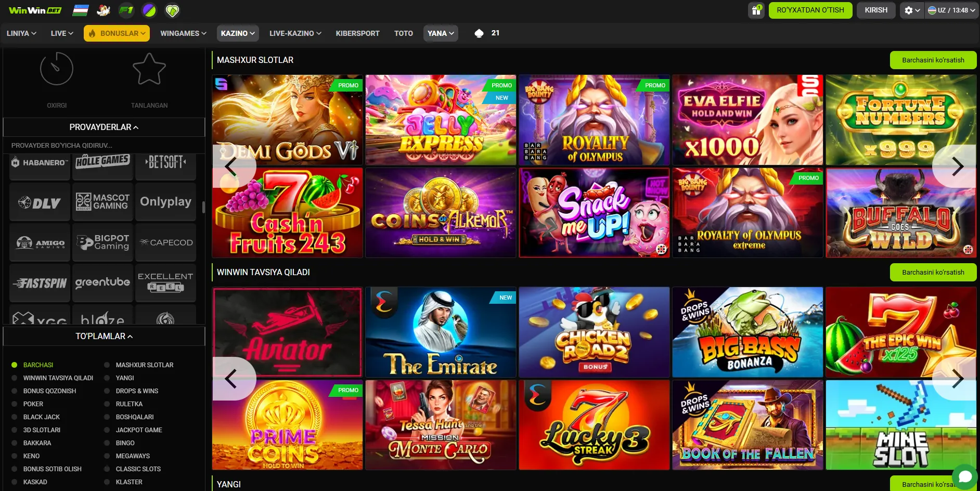Click Barchasini ko'rsatish for MASHXUR SLOTLAR
Image resolution: width=980 pixels, height=491 pixels.
click(x=933, y=60)
